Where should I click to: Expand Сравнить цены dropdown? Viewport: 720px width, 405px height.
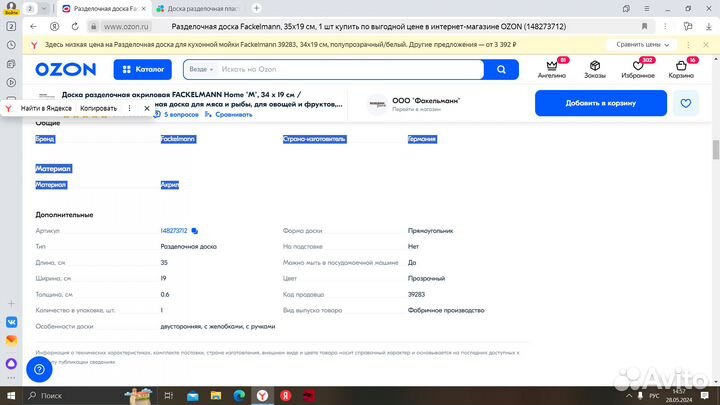[x=642, y=45]
